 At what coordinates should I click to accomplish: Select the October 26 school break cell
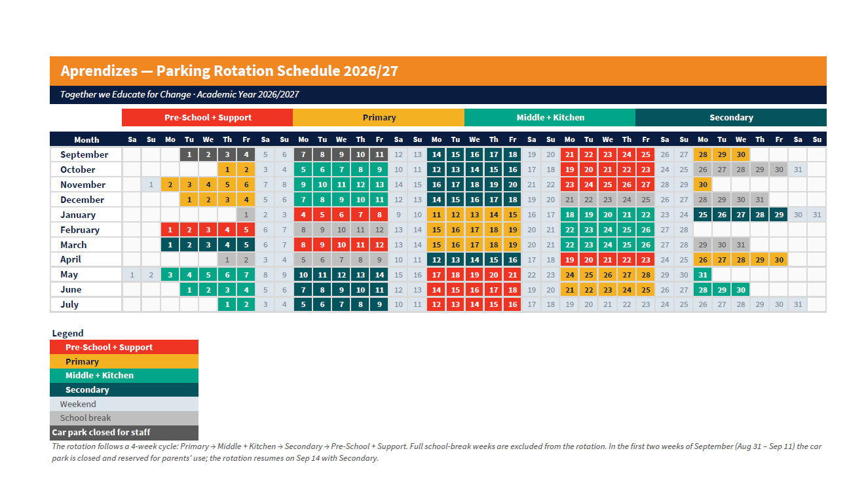click(x=702, y=170)
